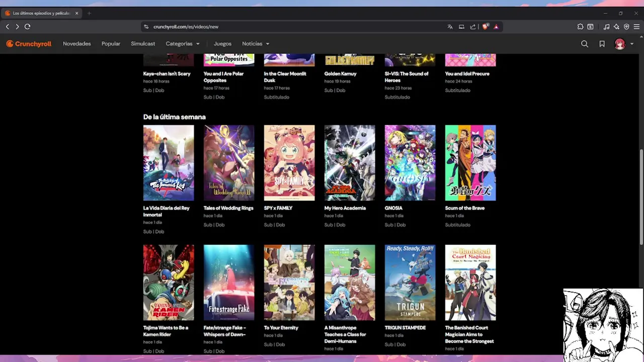The image size is (644, 362).
Task: Click the VPN shield icon in toolbar
Action: coord(626,27)
